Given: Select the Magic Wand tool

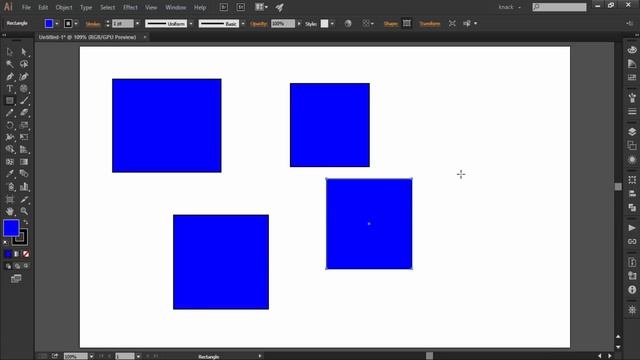Looking at the screenshot, I should [9, 64].
